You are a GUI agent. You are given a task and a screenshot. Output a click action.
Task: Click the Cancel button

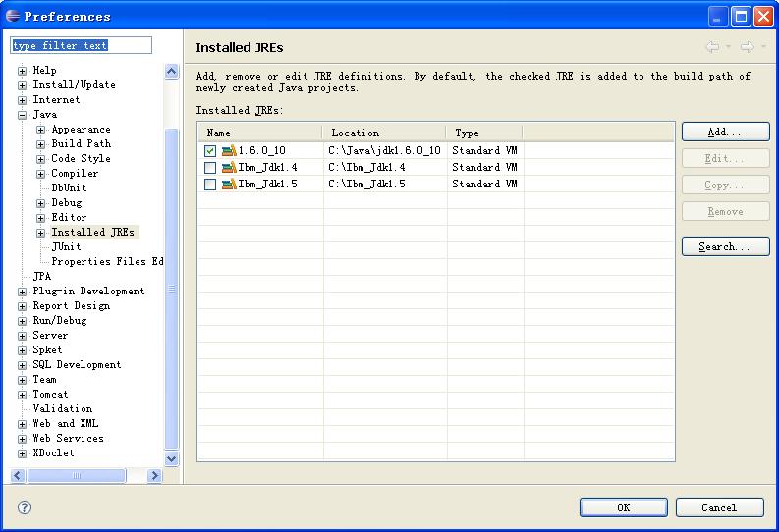(719, 507)
